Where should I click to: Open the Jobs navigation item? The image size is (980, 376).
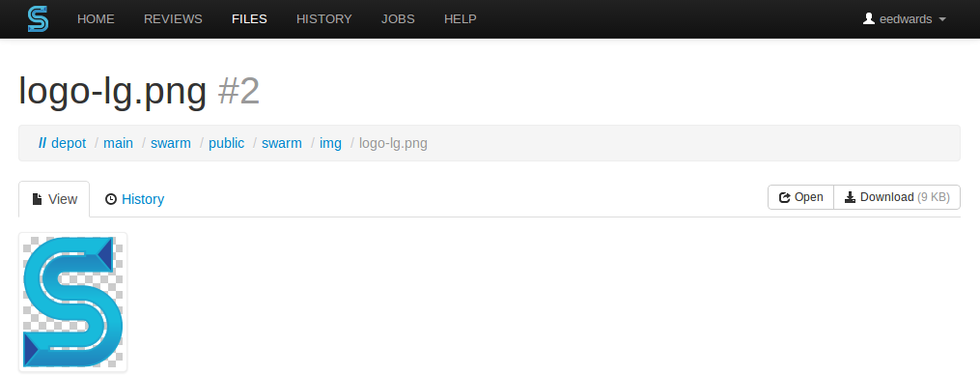[398, 19]
